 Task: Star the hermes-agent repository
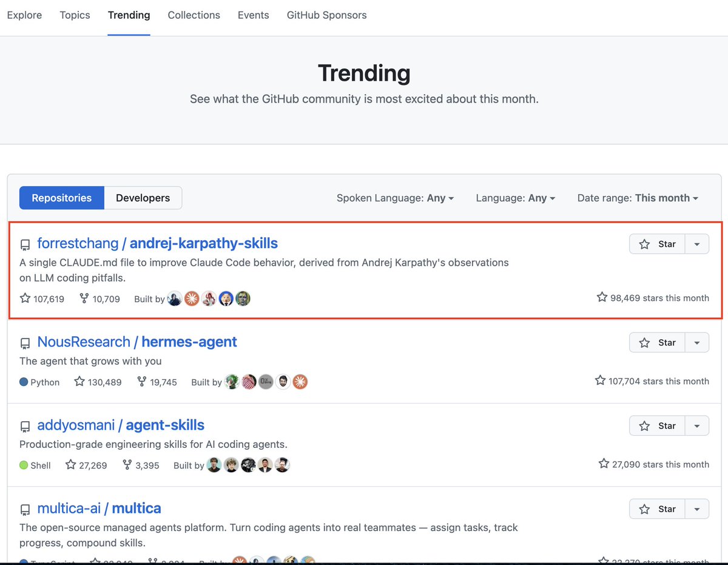(x=657, y=342)
